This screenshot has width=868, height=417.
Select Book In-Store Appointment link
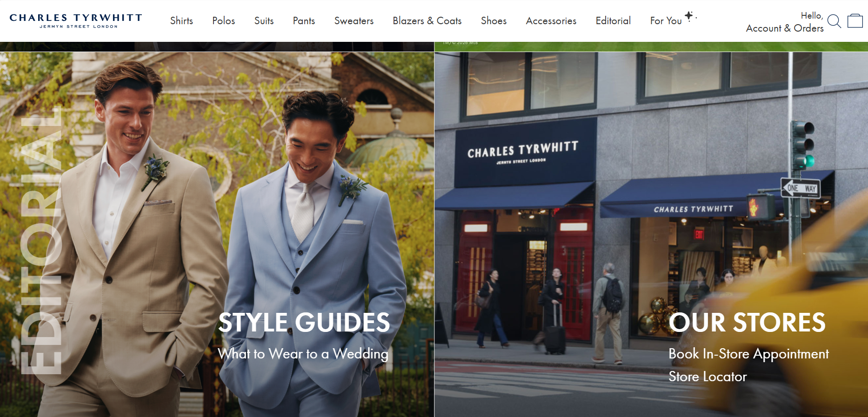point(748,354)
